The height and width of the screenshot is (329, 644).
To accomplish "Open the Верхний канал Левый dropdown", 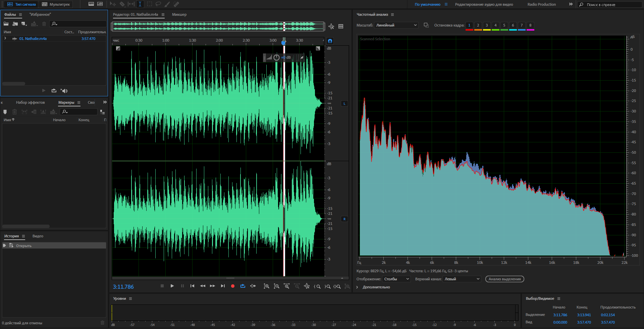I will [x=462, y=279].
